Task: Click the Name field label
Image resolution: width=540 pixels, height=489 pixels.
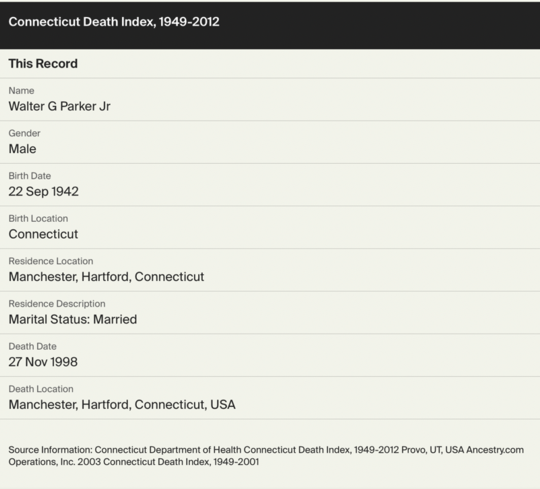Action: coord(21,91)
